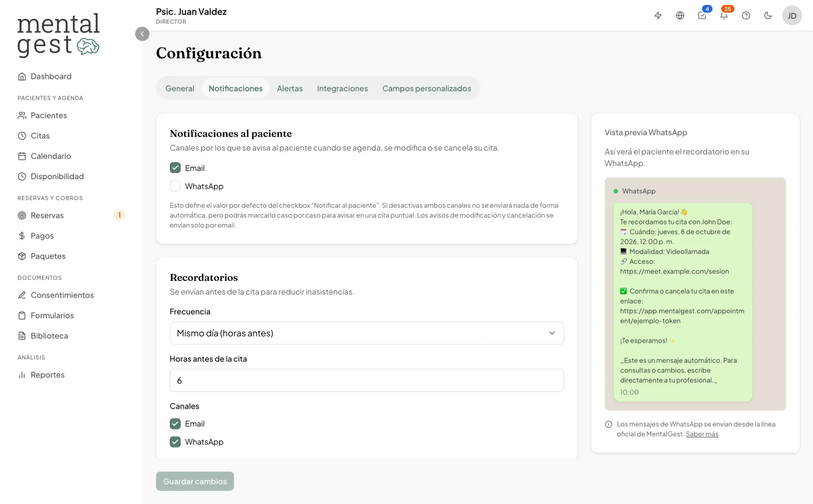
Task: Uncheck Email under Recordatorios Canales
Action: [175, 424]
